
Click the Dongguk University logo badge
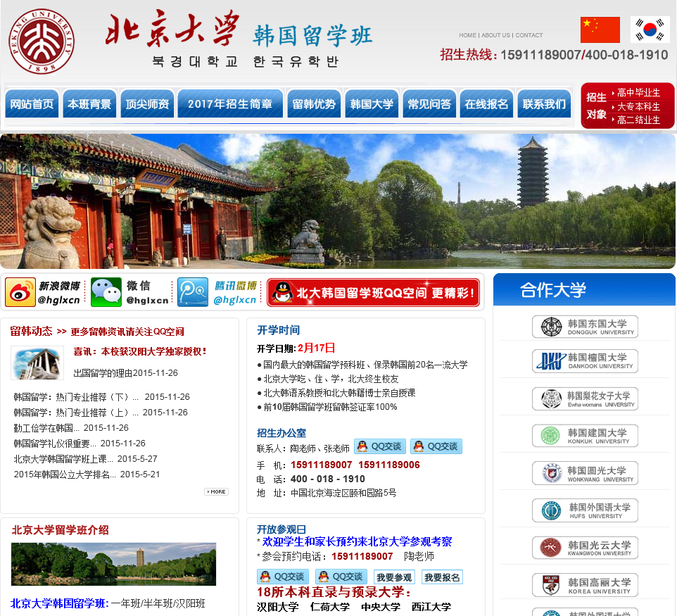pyautogui.click(x=585, y=327)
